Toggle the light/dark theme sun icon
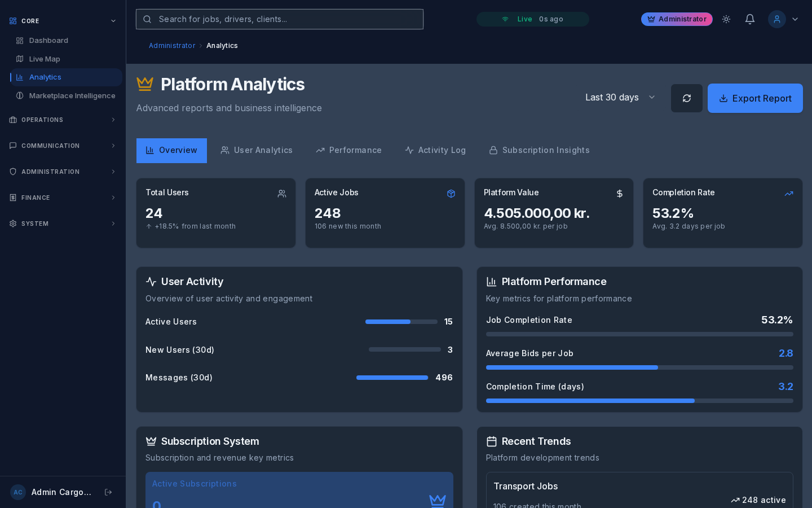This screenshot has height=508, width=812. 726,19
